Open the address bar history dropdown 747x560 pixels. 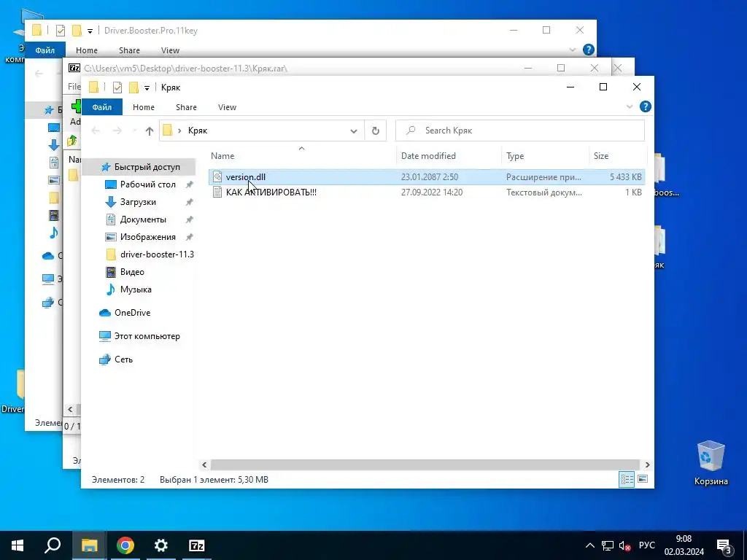(x=354, y=131)
